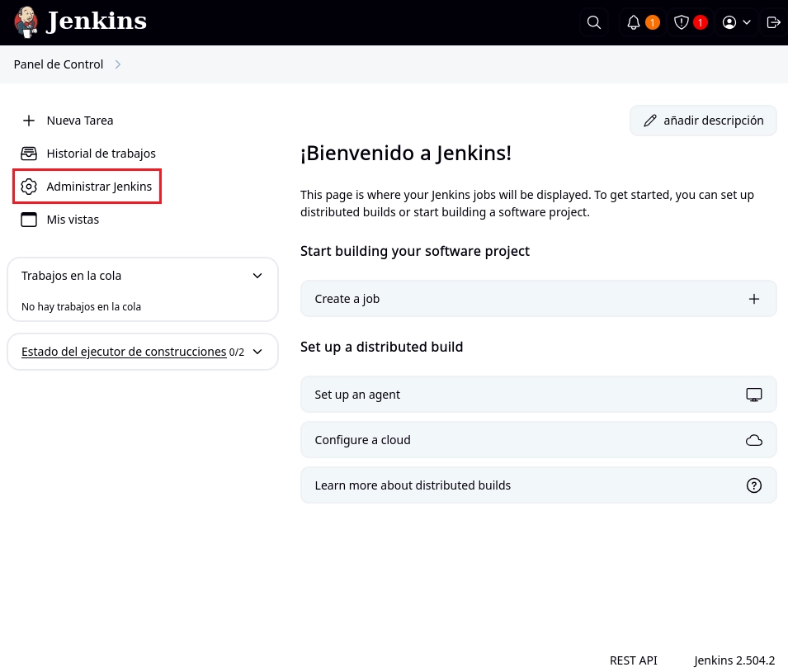The image size is (788, 672).
Task: Open Estado del ejecutor de construcciones link
Action: [x=124, y=352]
